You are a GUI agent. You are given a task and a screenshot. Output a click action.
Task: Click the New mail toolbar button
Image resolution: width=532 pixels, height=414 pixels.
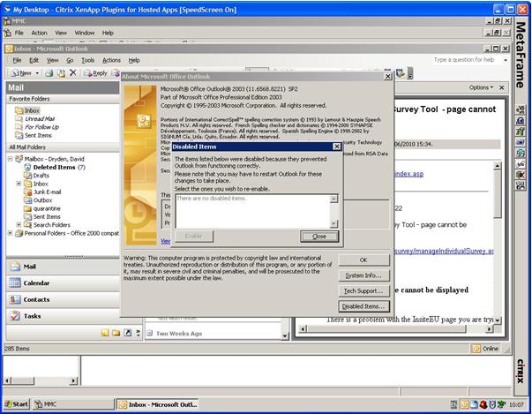21,73
